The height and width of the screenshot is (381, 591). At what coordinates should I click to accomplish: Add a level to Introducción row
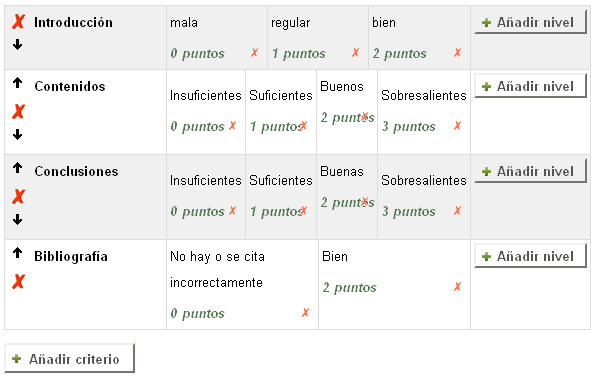pyautogui.click(x=530, y=22)
